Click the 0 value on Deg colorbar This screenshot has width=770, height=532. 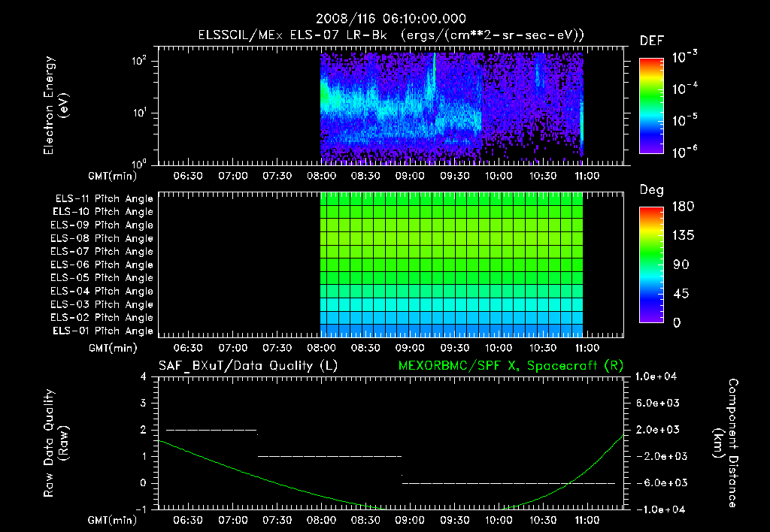point(677,322)
